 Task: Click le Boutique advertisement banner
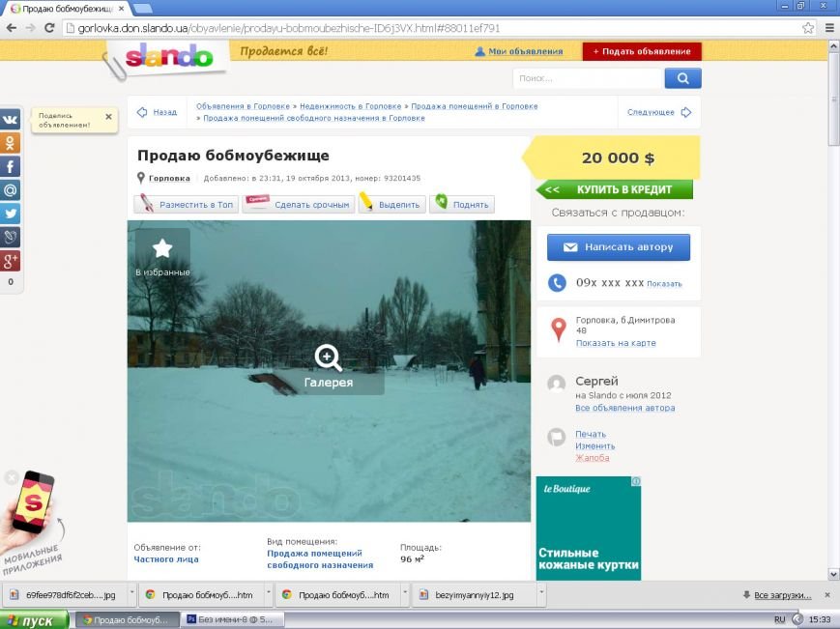(x=589, y=529)
